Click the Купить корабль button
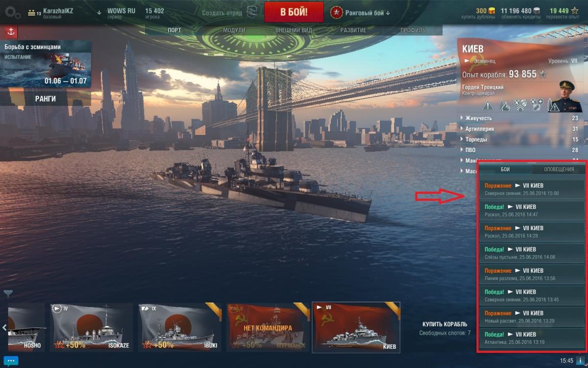 click(444, 324)
